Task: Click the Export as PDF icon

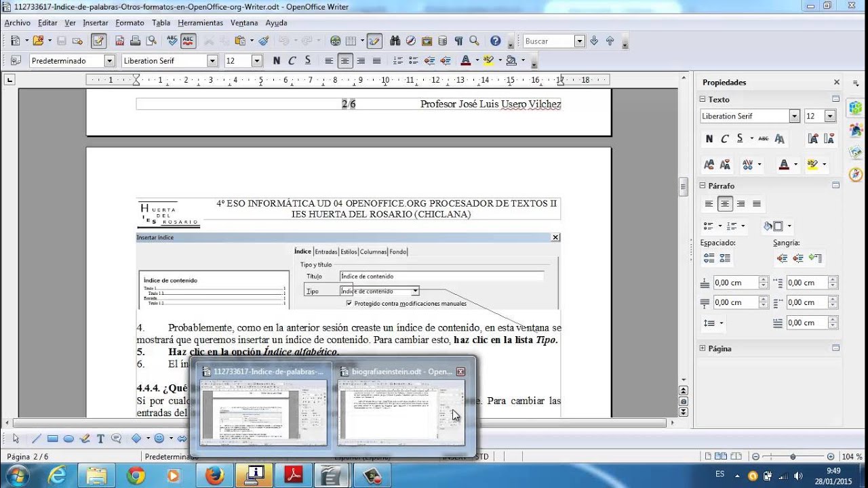Action: click(x=120, y=41)
